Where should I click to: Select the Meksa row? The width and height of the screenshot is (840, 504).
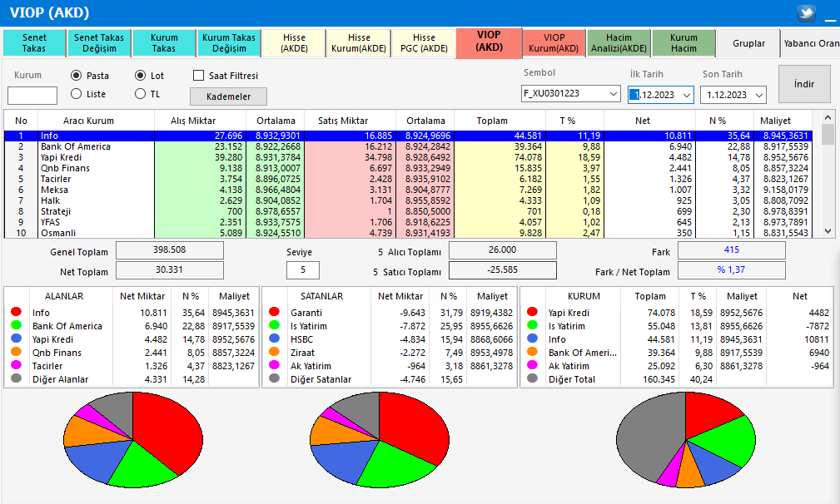point(408,190)
